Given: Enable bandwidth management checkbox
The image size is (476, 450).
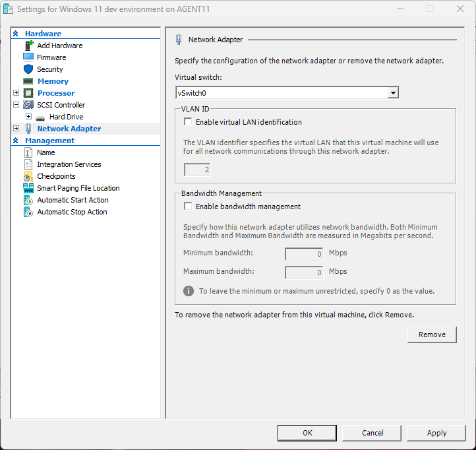Looking at the screenshot, I should pos(189,207).
